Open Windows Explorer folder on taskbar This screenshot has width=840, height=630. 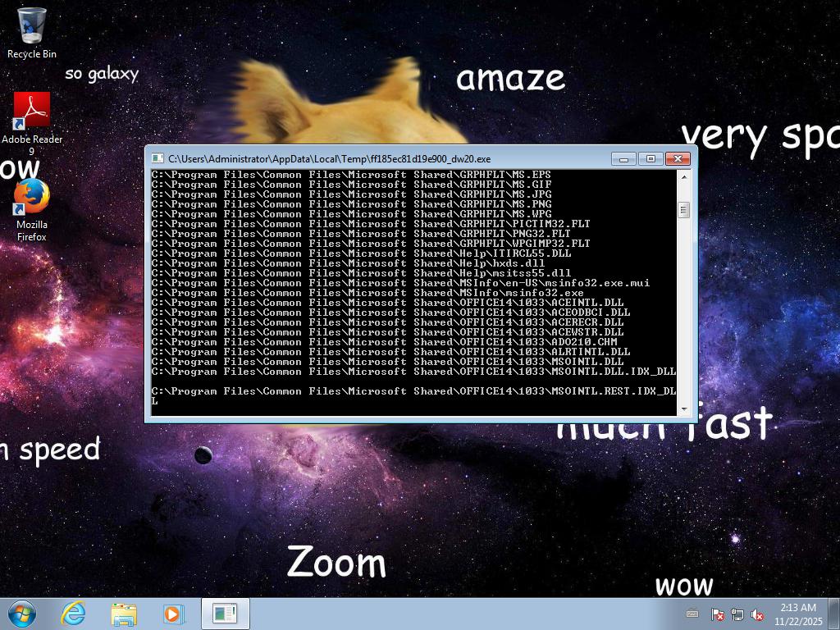[x=124, y=614]
